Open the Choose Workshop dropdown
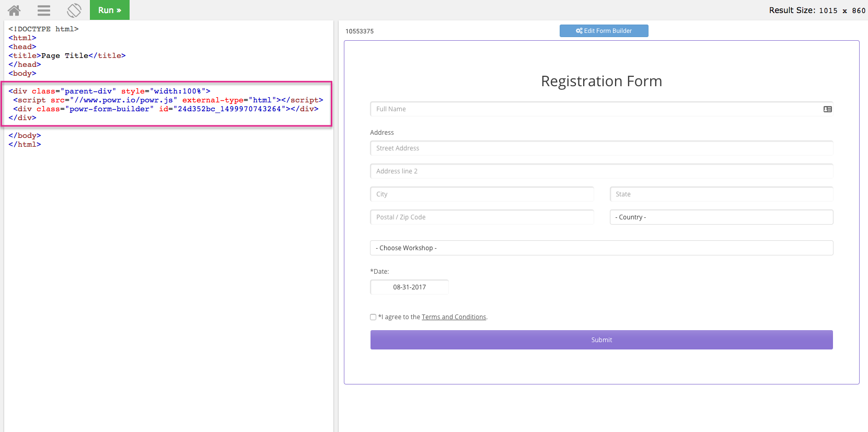The height and width of the screenshot is (432, 868). click(601, 248)
